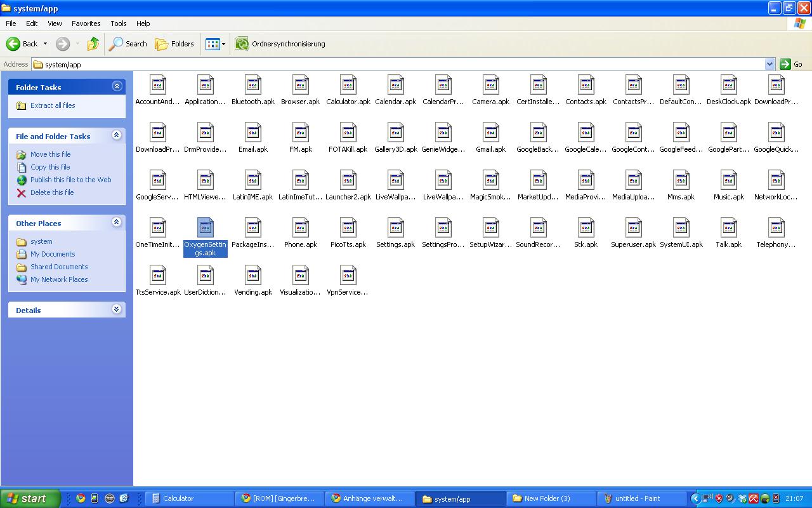This screenshot has width=812, height=508.
Task: Select the Mms.apk file icon
Action: point(681,180)
